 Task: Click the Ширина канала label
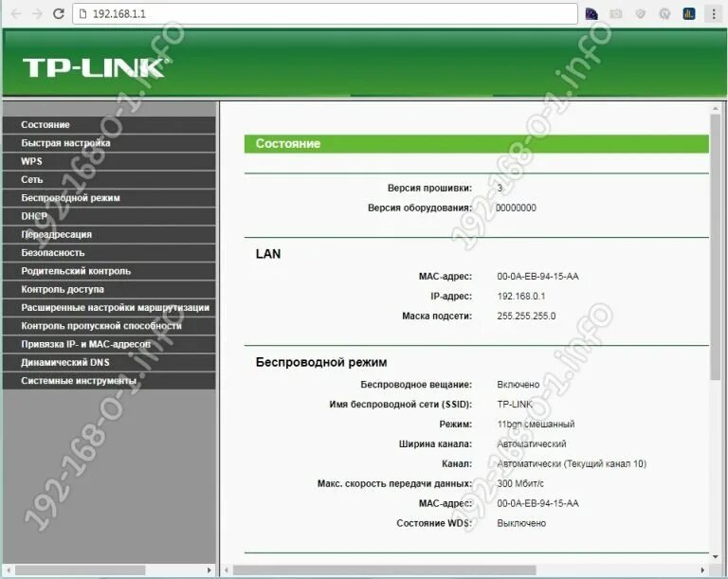[435, 443]
